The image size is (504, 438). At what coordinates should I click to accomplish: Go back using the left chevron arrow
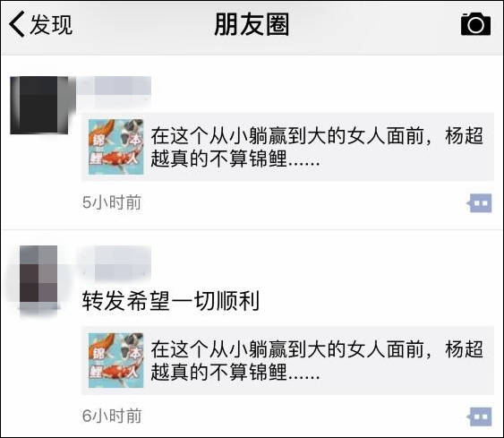pyautogui.click(x=17, y=24)
